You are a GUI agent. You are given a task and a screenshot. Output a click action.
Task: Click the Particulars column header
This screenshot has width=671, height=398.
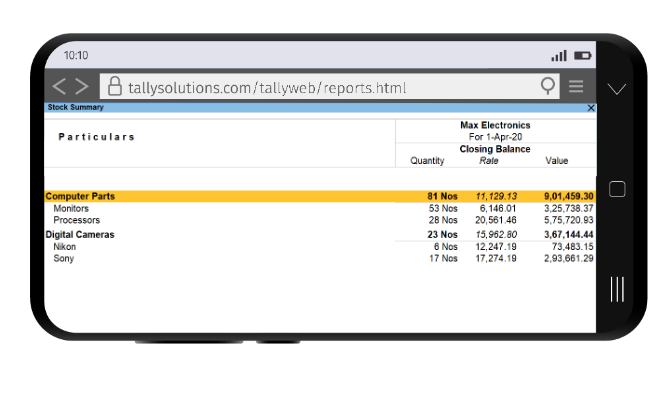(x=97, y=137)
